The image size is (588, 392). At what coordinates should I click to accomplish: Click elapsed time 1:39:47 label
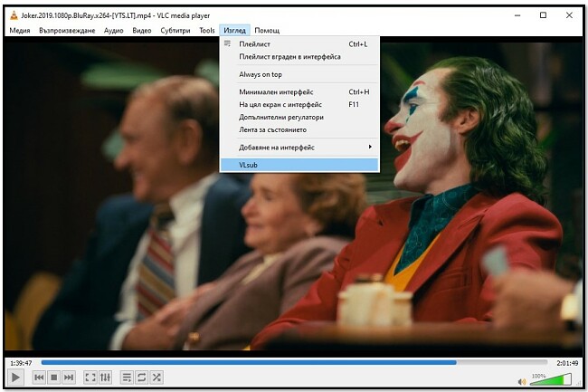tap(21, 363)
